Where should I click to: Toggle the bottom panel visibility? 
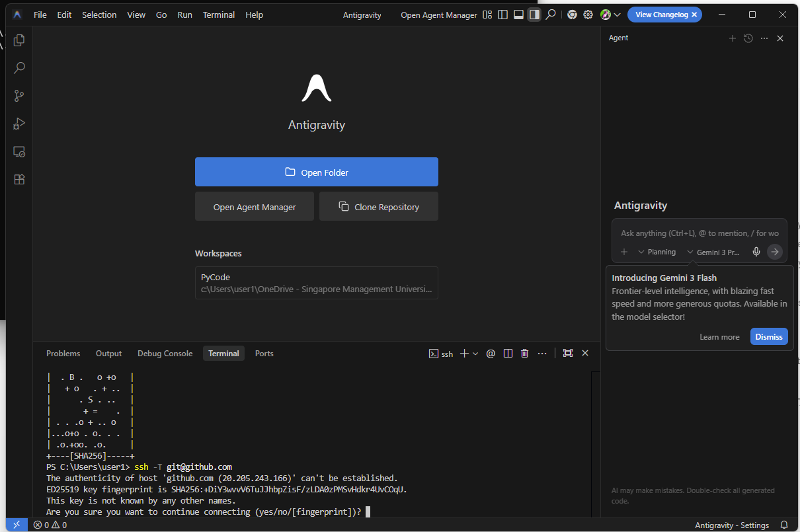(518, 15)
